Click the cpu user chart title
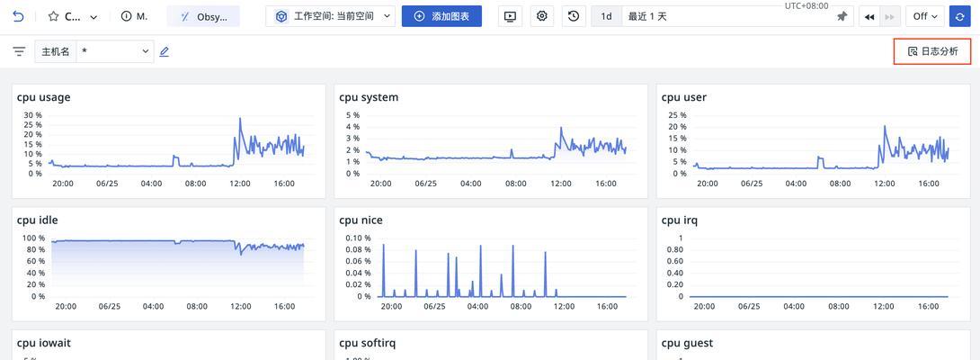980x360 pixels. (684, 97)
